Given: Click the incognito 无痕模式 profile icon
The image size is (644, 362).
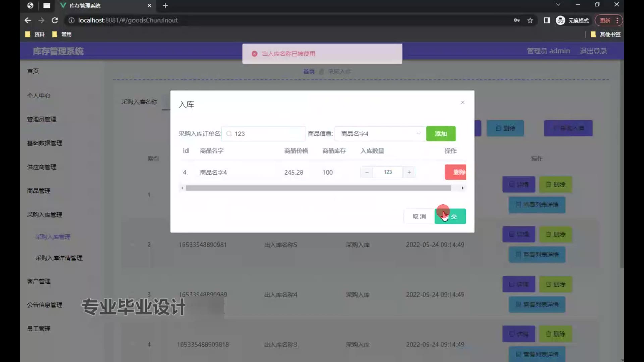Looking at the screenshot, I should (x=560, y=20).
